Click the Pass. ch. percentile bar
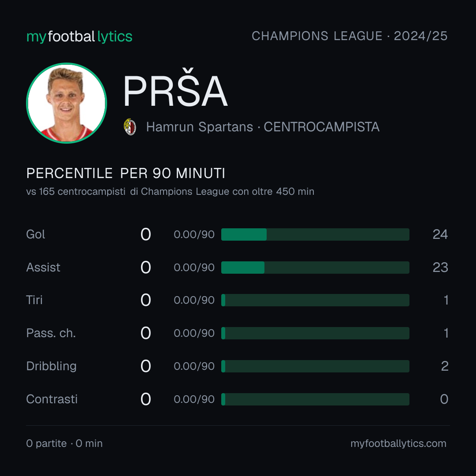This screenshot has width=476, height=476. click(x=315, y=333)
